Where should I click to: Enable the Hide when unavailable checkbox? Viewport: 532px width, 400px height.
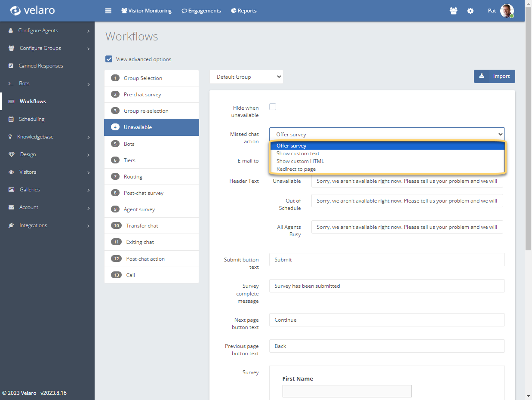coord(273,107)
